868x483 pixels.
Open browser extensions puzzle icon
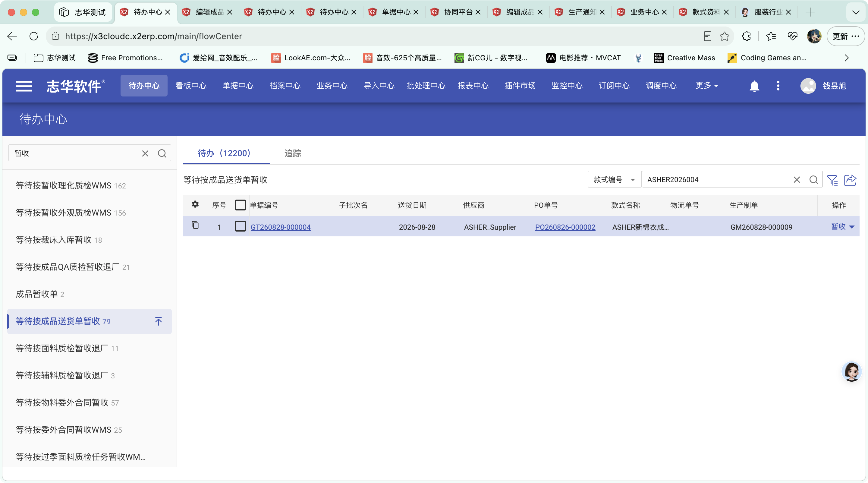pyautogui.click(x=746, y=36)
